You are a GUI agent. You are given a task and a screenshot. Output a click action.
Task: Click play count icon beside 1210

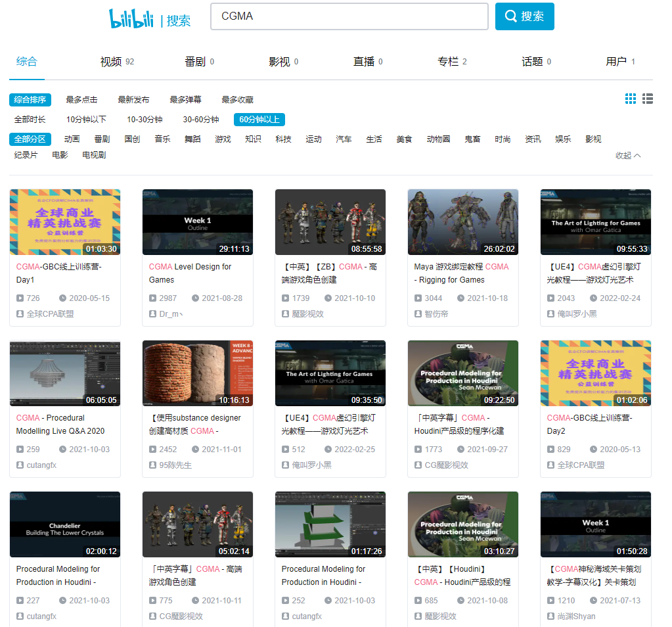[550, 601]
